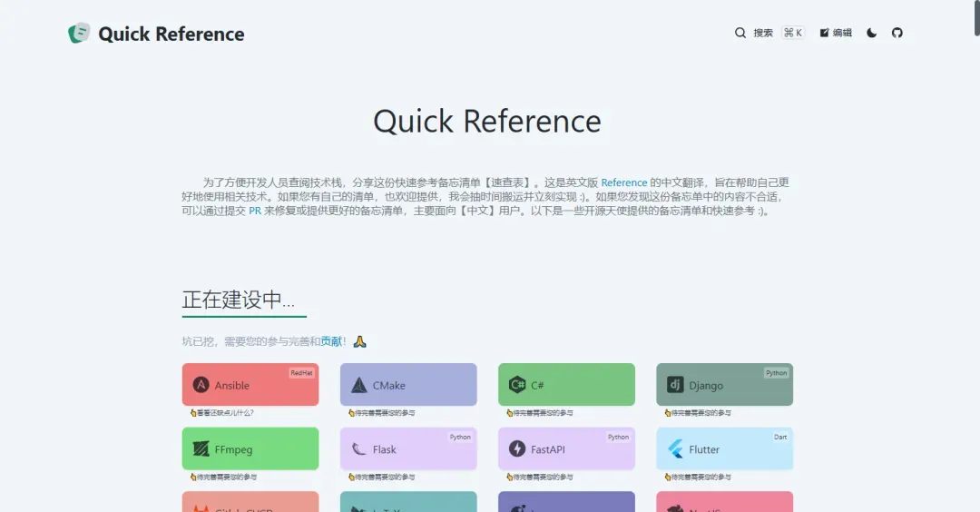
Task: Click the note under FastAPI card
Action: click(x=540, y=477)
